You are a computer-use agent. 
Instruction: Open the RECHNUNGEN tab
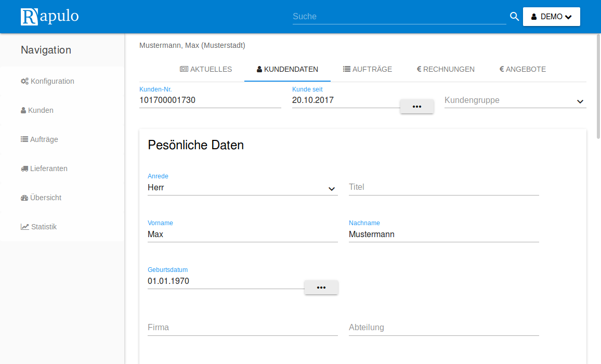(x=446, y=69)
